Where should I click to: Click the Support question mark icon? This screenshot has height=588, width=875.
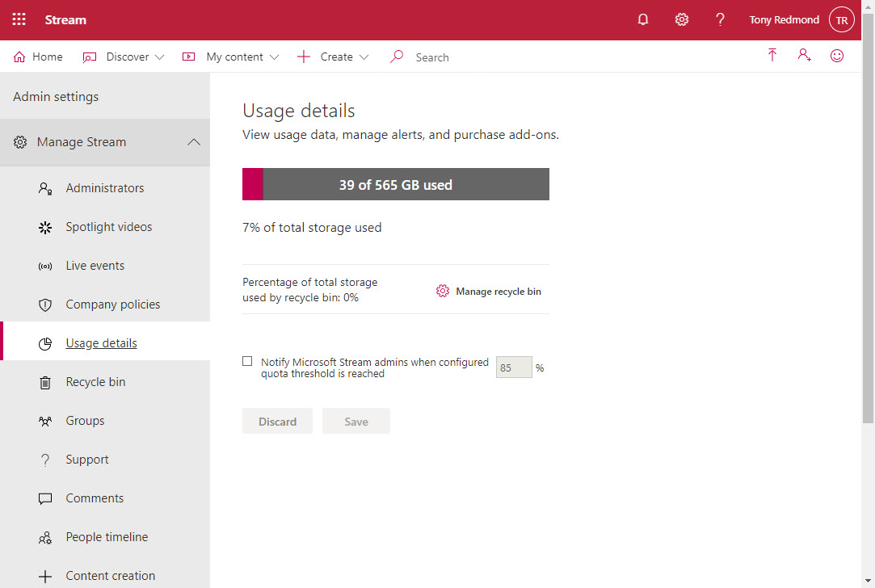pos(45,460)
